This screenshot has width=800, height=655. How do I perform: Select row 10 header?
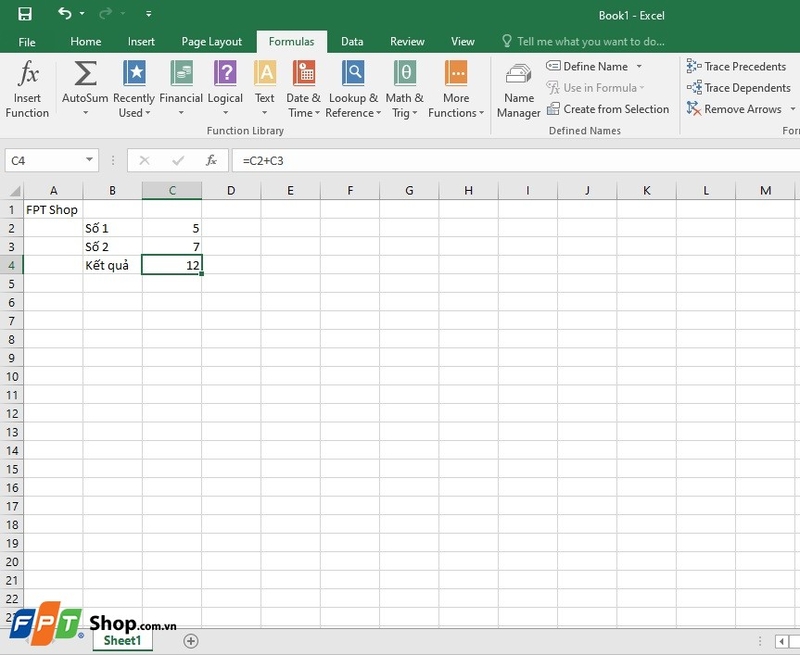tap(12, 376)
